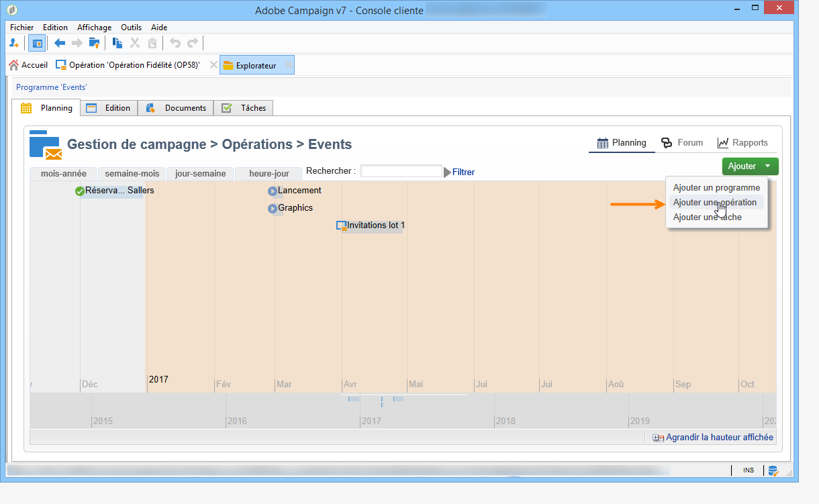Click 2017 on the overview timeline strip
This screenshot has width=819, height=504.
371,421
